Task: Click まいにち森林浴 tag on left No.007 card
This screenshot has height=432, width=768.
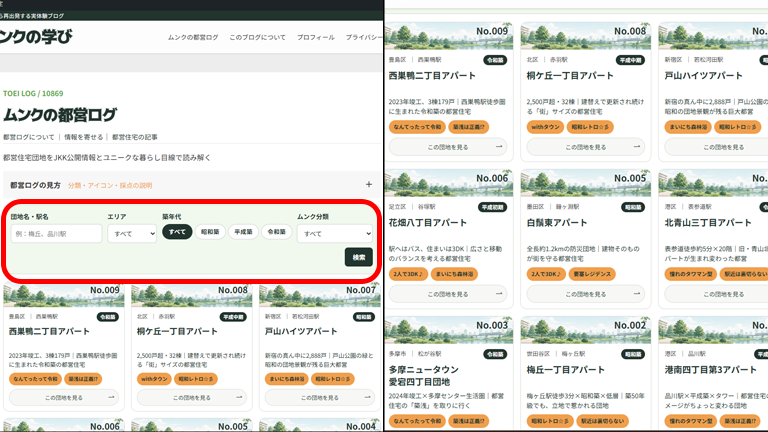Action: pos(287,379)
